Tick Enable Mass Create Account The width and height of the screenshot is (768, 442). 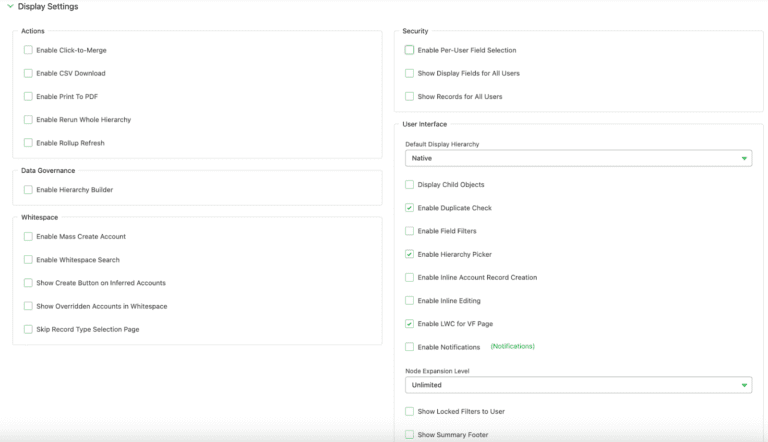pyautogui.click(x=28, y=236)
